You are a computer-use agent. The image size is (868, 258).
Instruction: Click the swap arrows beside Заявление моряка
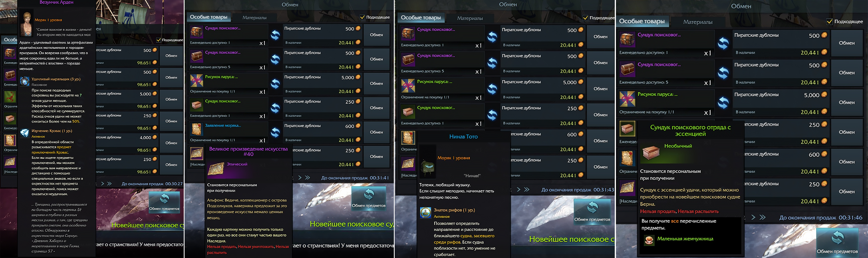click(x=275, y=132)
